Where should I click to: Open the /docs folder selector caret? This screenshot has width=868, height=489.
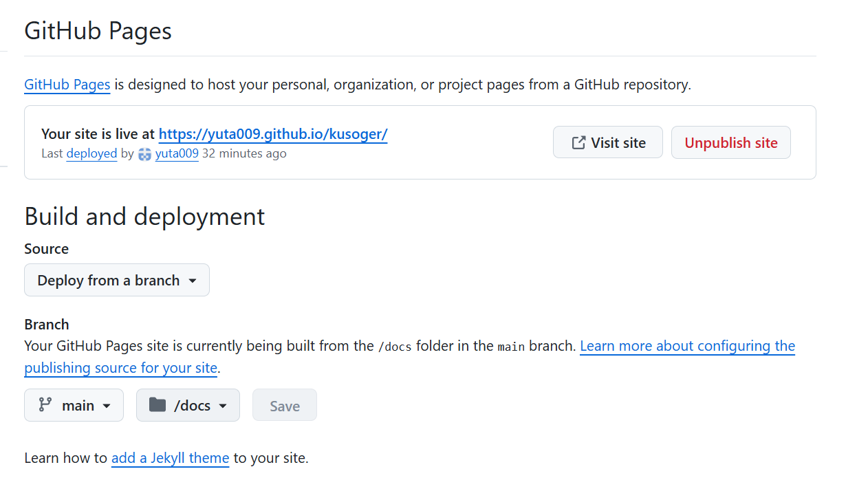(223, 406)
